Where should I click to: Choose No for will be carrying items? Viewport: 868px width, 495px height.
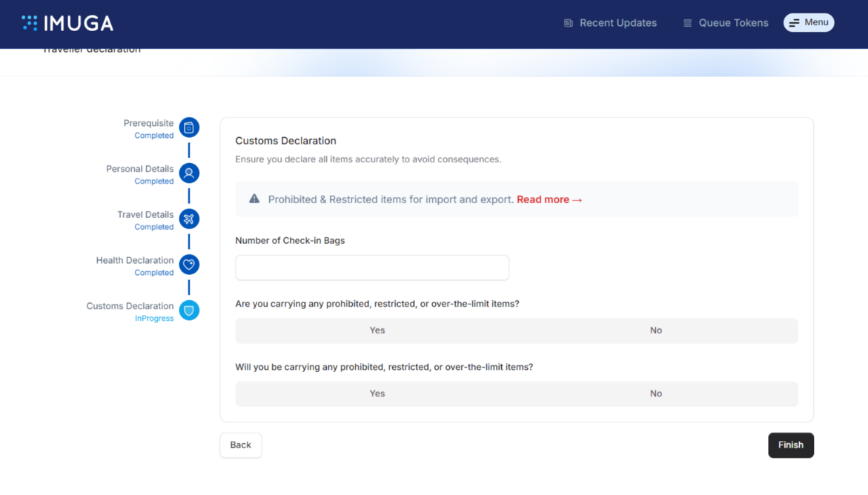click(655, 393)
